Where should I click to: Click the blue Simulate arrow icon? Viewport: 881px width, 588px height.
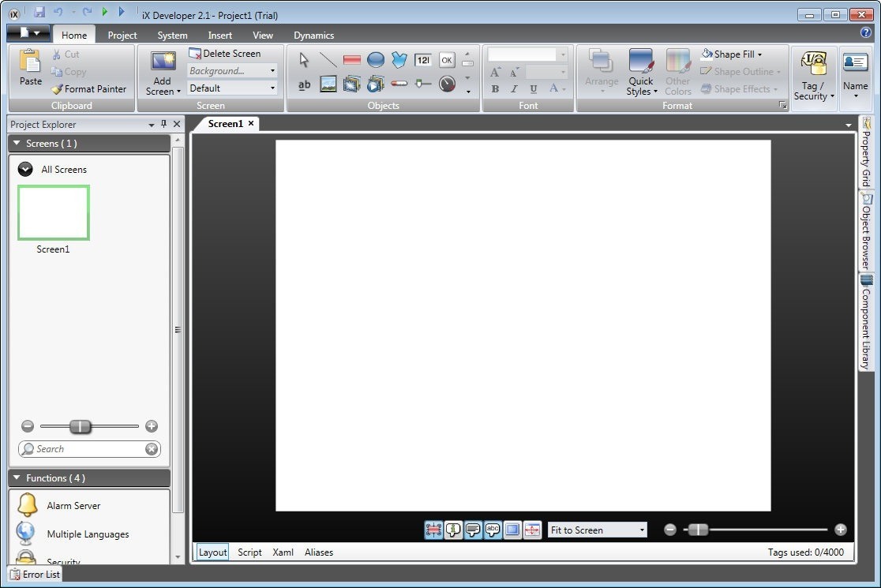pos(122,11)
